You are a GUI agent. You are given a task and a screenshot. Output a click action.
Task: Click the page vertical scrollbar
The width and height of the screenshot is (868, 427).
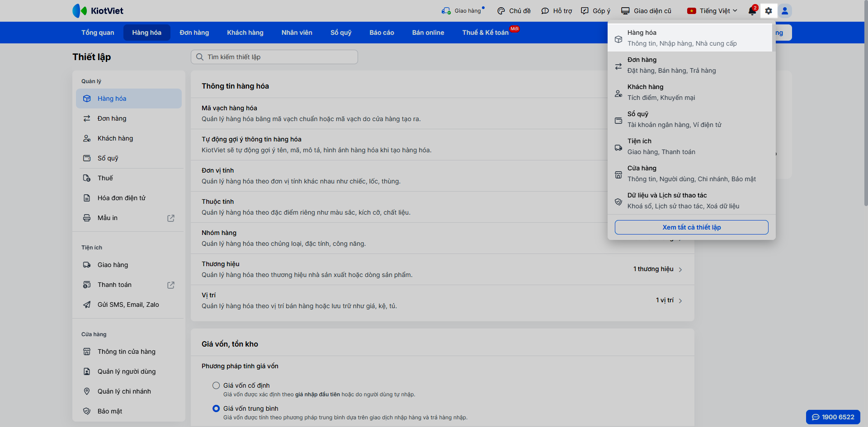[866, 104]
